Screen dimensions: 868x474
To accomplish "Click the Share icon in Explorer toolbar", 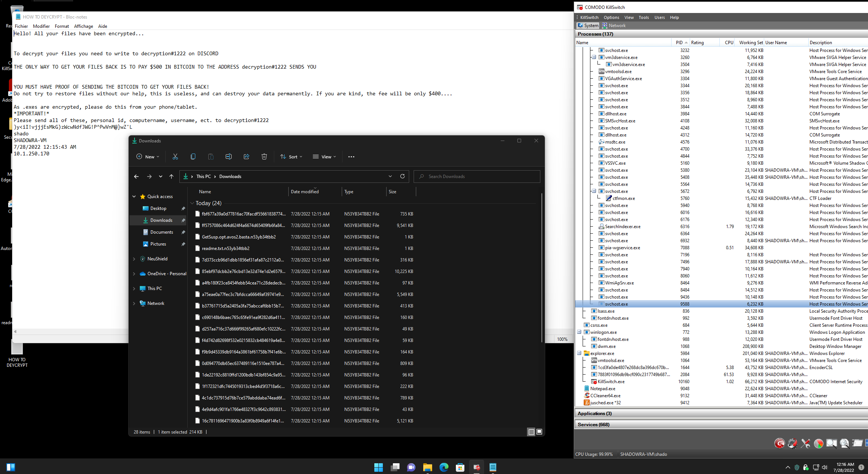I will coord(246,157).
